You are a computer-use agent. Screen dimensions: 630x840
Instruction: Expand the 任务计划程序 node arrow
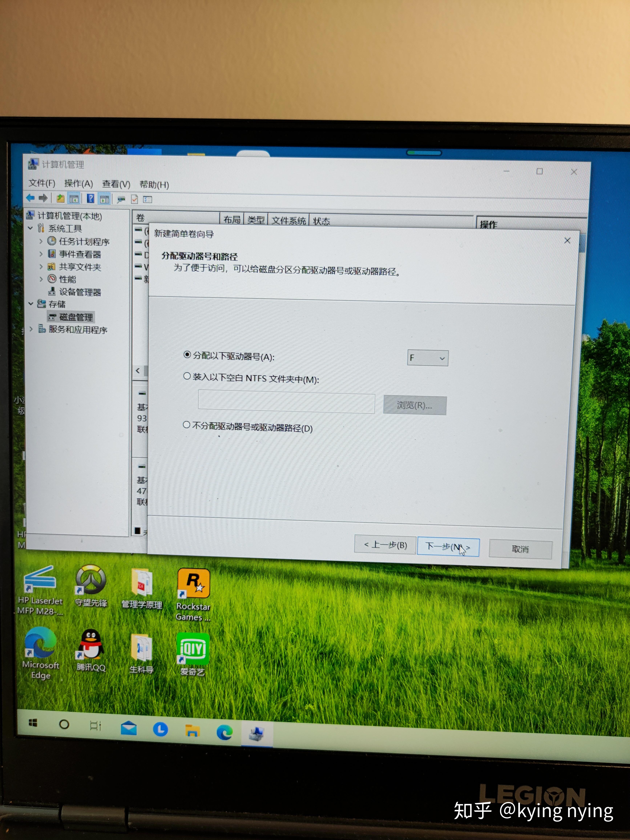coord(41,241)
